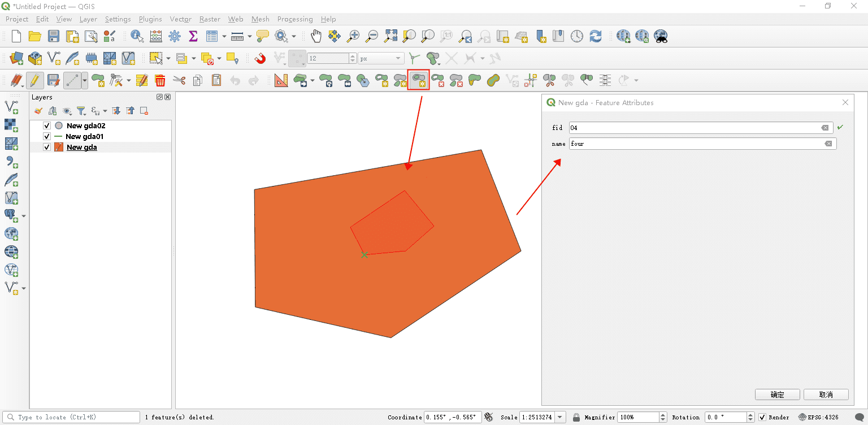Add raster layer checkerboard icon
This screenshot has height=425, width=868.
point(11,125)
